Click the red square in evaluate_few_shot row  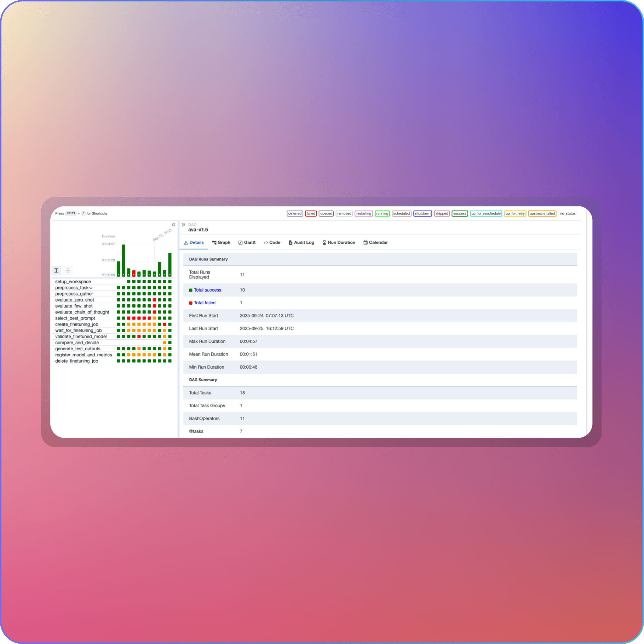pos(154,306)
